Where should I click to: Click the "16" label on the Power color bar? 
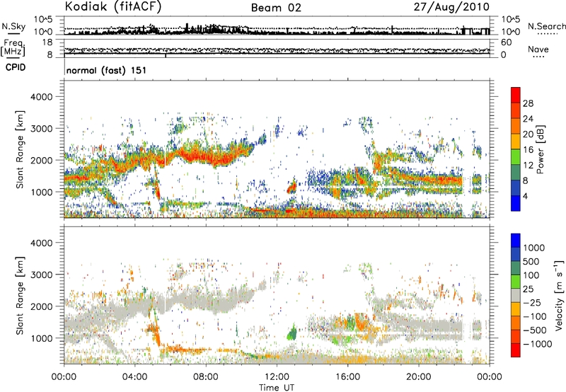(528, 150)
